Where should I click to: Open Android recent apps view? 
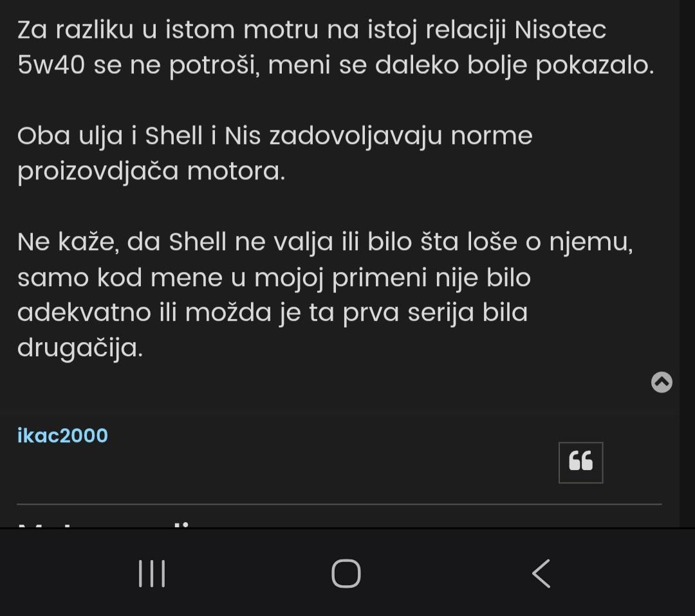point(153,573)
